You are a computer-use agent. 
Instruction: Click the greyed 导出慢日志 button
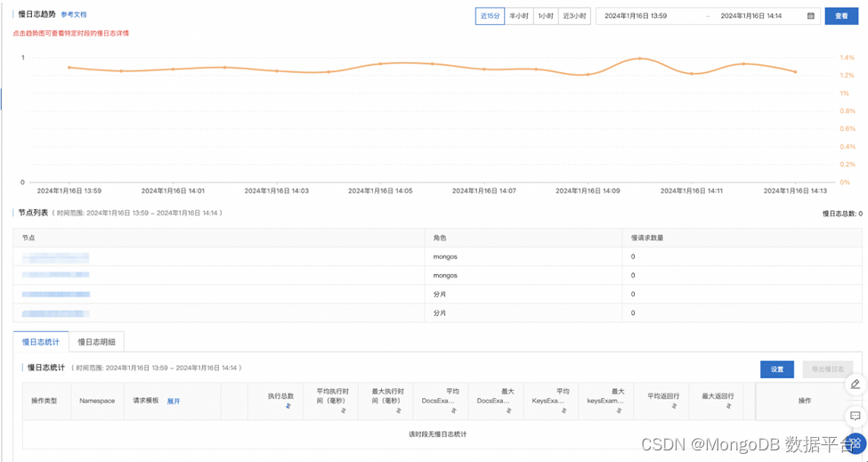(x=828, y=369)
